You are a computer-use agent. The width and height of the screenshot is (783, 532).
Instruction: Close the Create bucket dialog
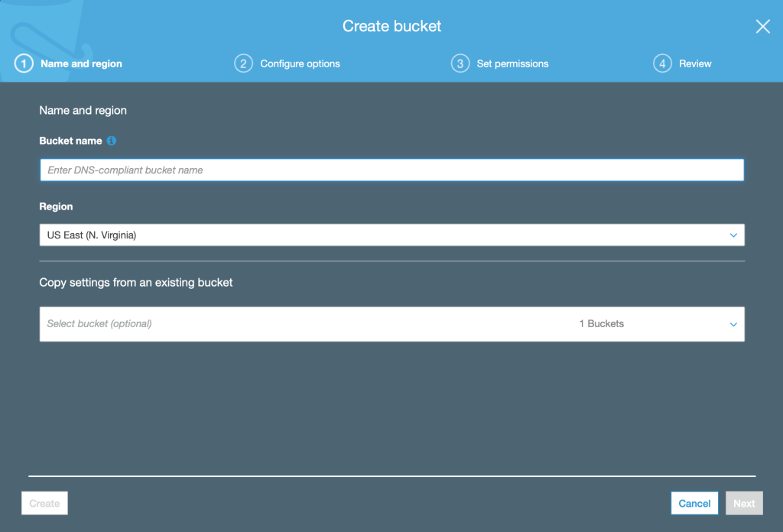coord(762,27)
